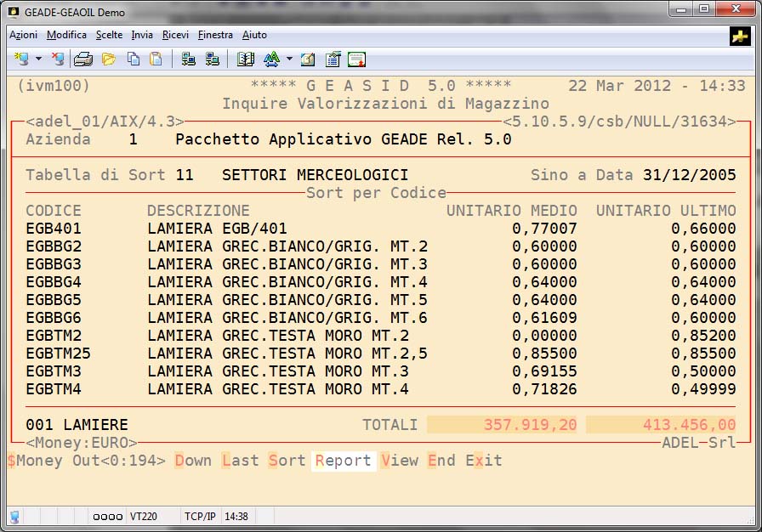Screen dimensions: 762x532
Task: Click the new connection toolbar icon
Action: 21,59
